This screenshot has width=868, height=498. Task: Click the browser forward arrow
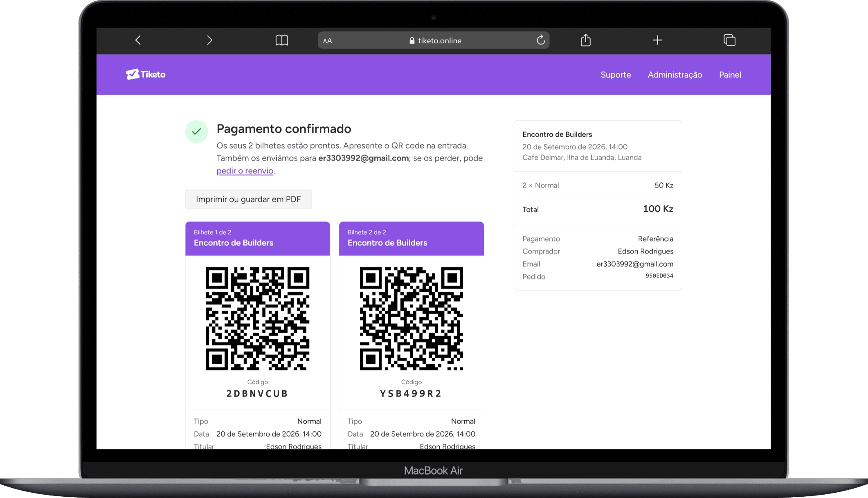[x=209, y=40]
